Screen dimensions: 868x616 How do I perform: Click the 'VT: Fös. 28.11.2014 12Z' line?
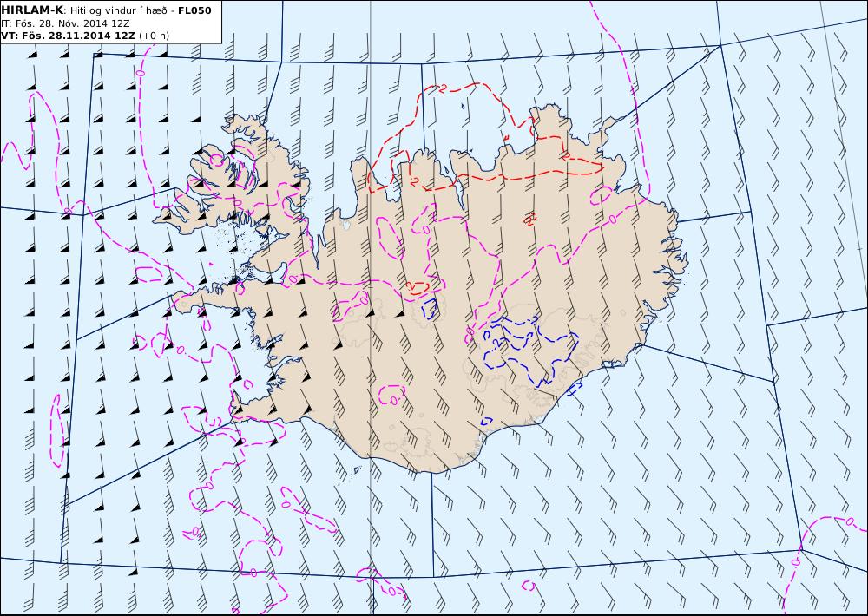pyautogui.click(x=68, y=36)
